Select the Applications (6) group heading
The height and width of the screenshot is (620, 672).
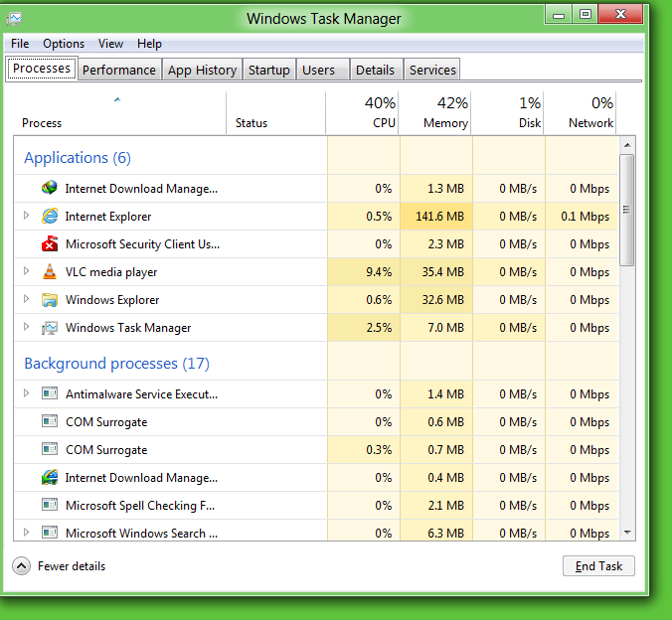78,158
